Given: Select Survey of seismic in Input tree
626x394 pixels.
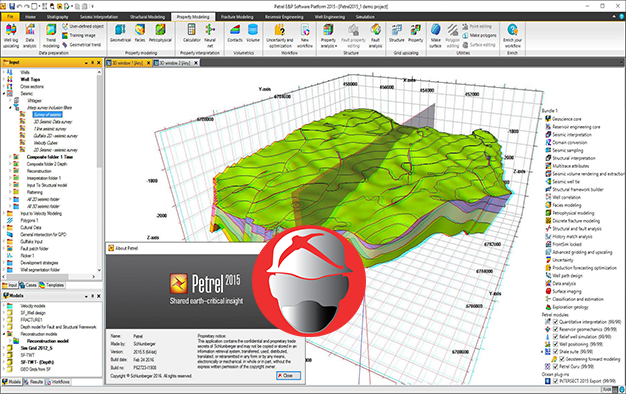Looking at the screenshot, I should point(48,115).
